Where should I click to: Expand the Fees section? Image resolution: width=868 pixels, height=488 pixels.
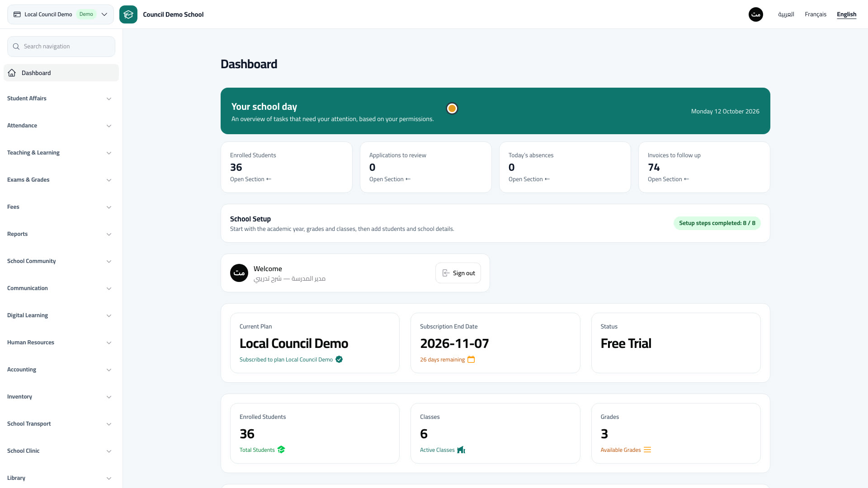61,207
